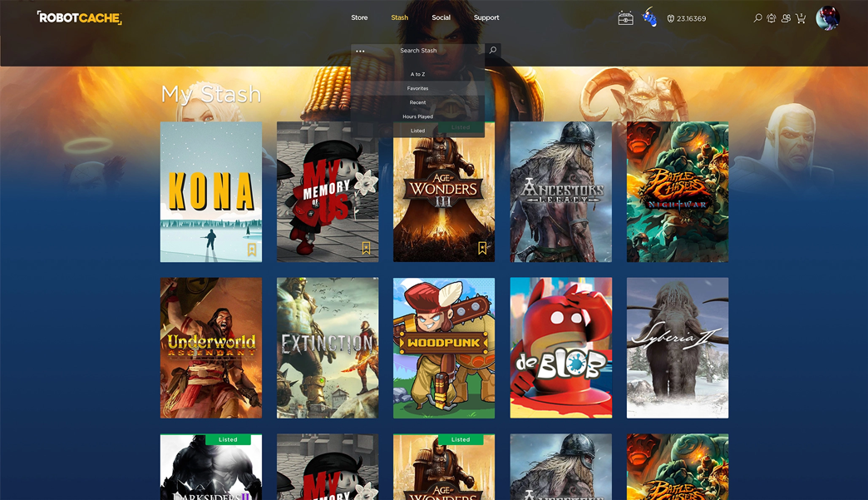868x500 pixels.
Task: Go to the Store tab
Action: [x=359, y=17]
